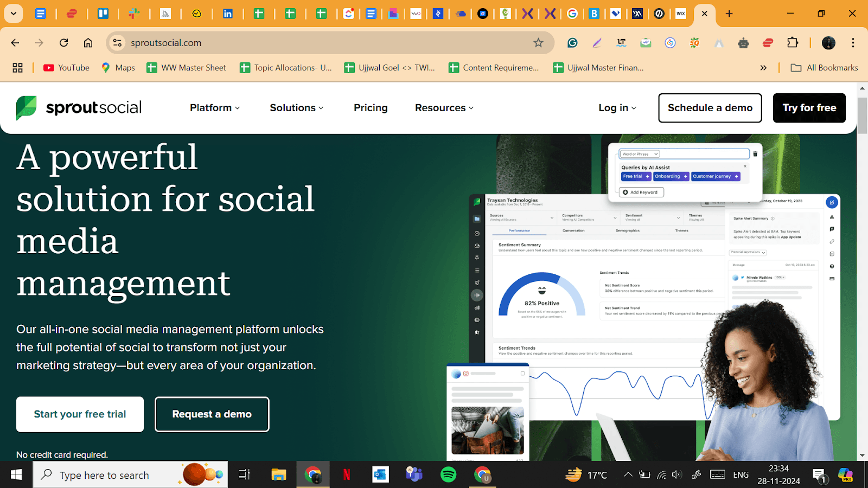Expand the Platform menu
Image resolution: width=868 pixels, height=488 pixels.
click(215, 108)
